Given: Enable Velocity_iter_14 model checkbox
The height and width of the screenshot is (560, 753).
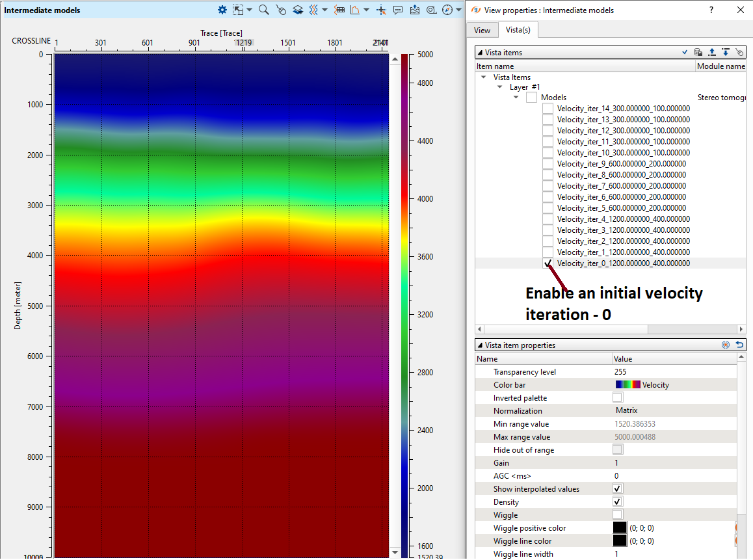Looking at the screenshot, I should click(x=548, y=109).
